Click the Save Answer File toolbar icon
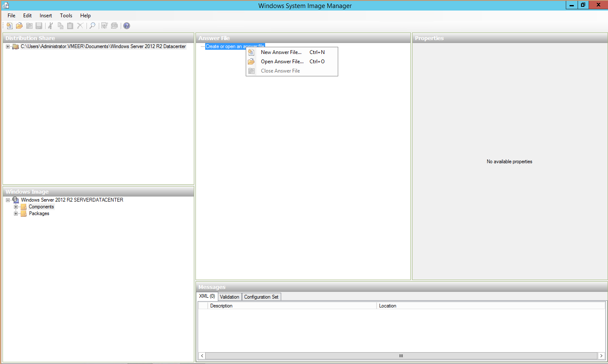 coord(39,26)
